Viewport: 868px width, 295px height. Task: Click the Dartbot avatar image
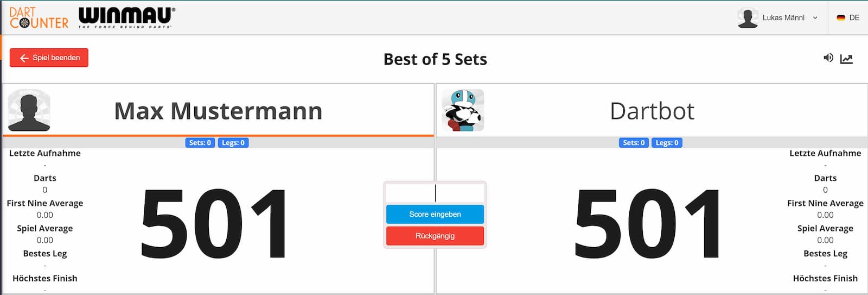[463, 110]
